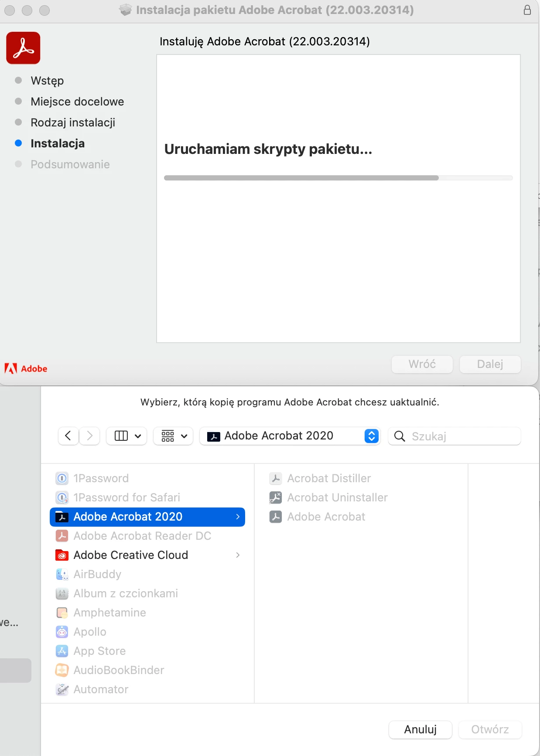The width and height of the screenshot is (540, 756).
Task: Click the Acrobat Distiller icon
Action: point(276,478)
